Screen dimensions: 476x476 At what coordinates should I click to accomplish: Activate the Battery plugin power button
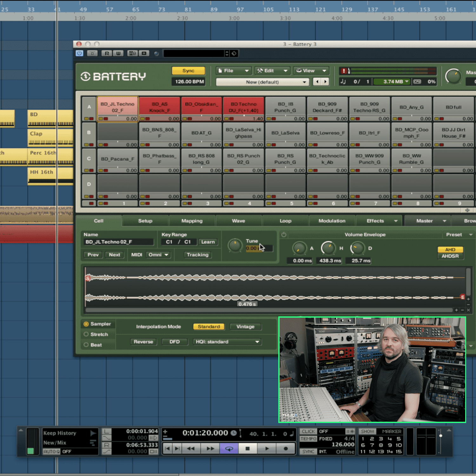click(79, 53)
